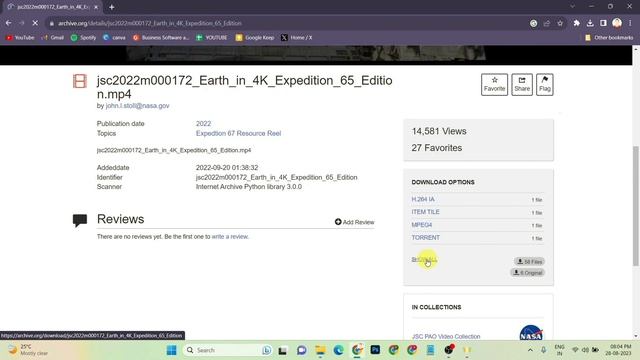Viewport: 640px width, 360px height.
Task: Click the NASA logo collection thumbnail
Action: 531,333
